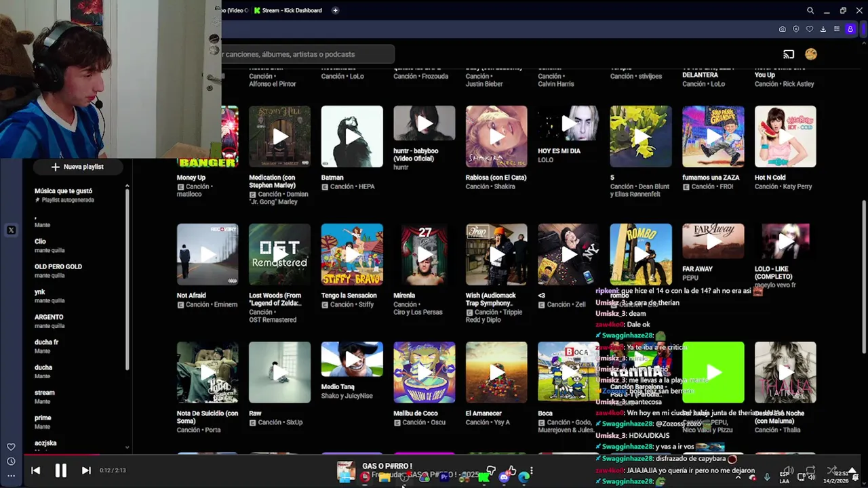Play the Lost Woods OST thumbnail
This screenshot has width=868, height=488.
coord(279,254)
